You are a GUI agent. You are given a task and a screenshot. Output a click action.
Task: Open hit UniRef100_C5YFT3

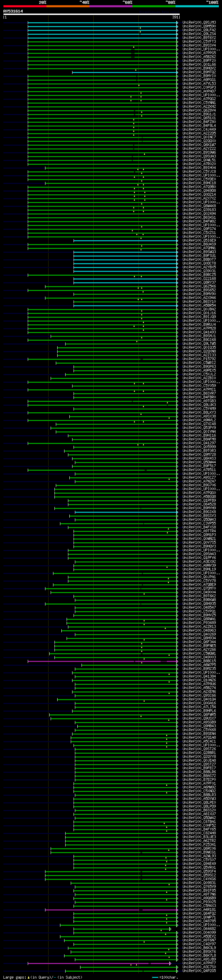[199, 41]
